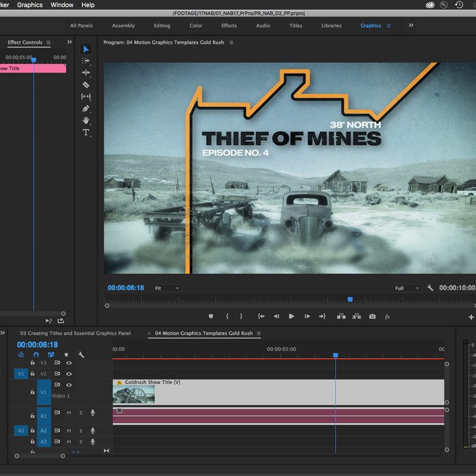
Task: Select the Track Select Forward tool
Action: point(86,61)
